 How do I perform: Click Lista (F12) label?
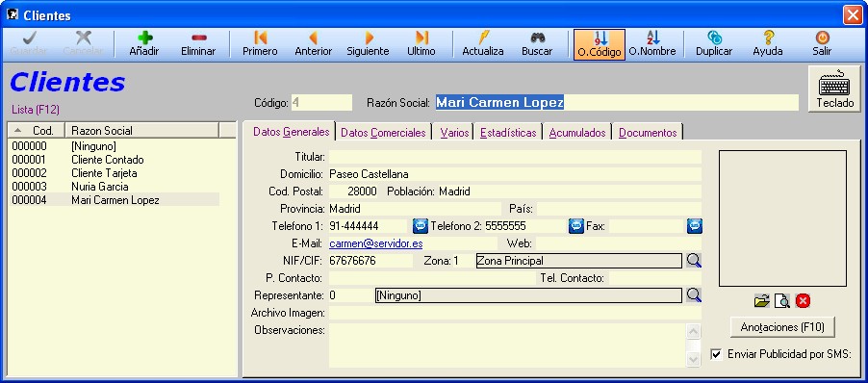coord(36,110)
